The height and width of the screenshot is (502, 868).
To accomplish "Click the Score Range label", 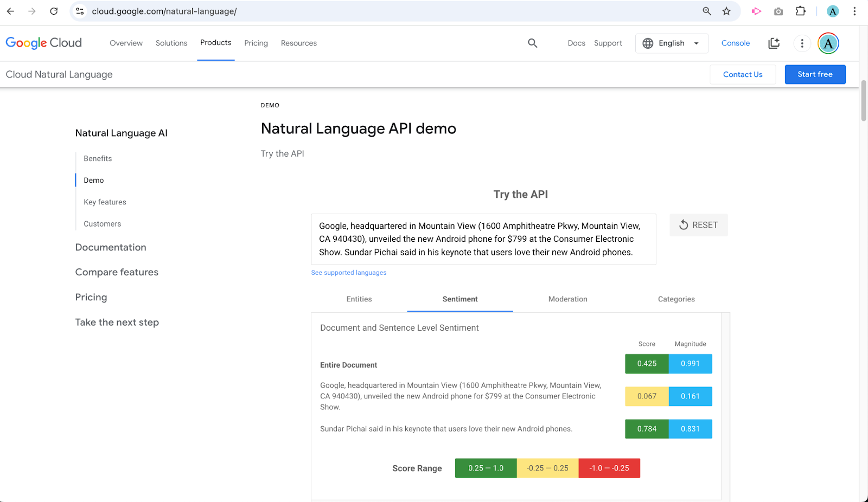I will (417, 468).
